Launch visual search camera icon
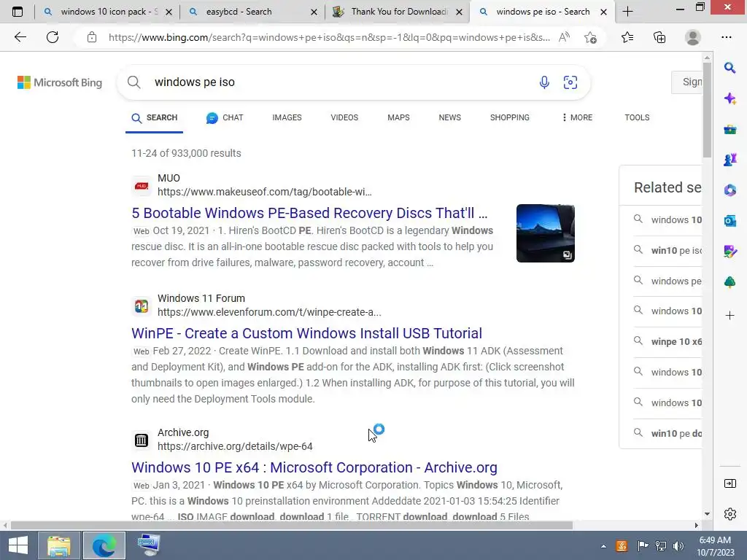Viewport: 747px width, 560px height. click(x=570, y=82)
